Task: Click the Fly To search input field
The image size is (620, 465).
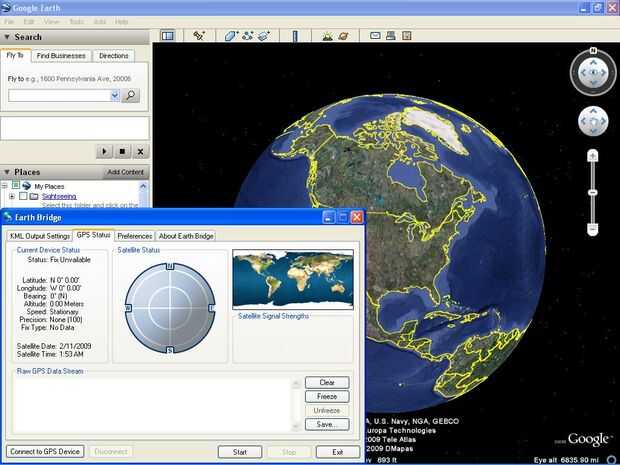Action: [60, 95]
